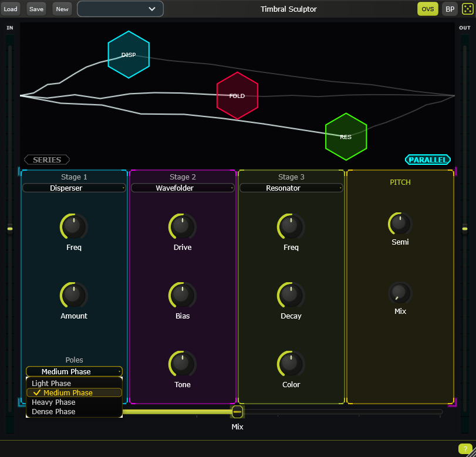
Task: Select the RES hexagon node
Action: (x=346, y=136)
